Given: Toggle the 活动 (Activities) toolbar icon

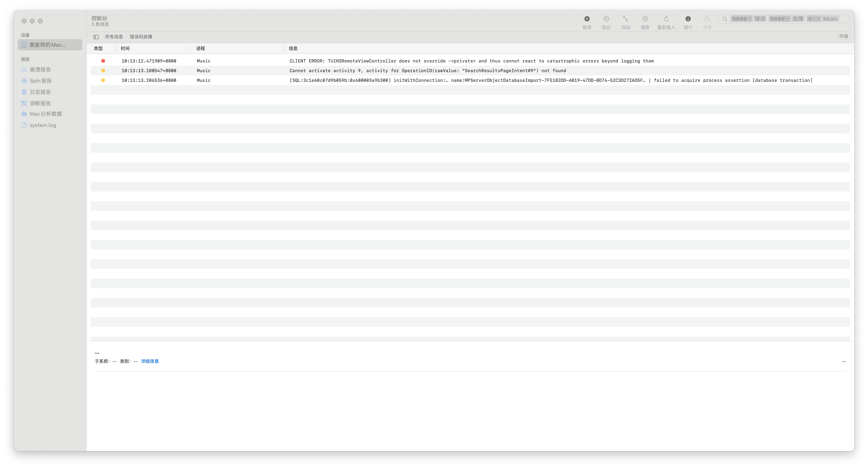Looking at the screenshot, I should 625,19.
